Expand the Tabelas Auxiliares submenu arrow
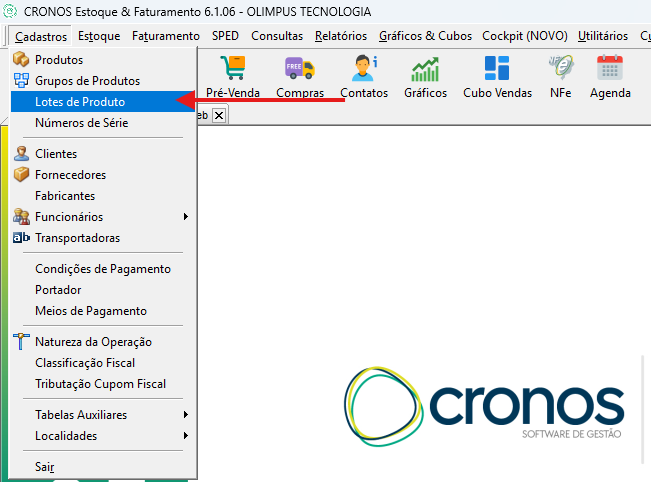The height and width of the screenshot is (482, 651). [186, 414]
